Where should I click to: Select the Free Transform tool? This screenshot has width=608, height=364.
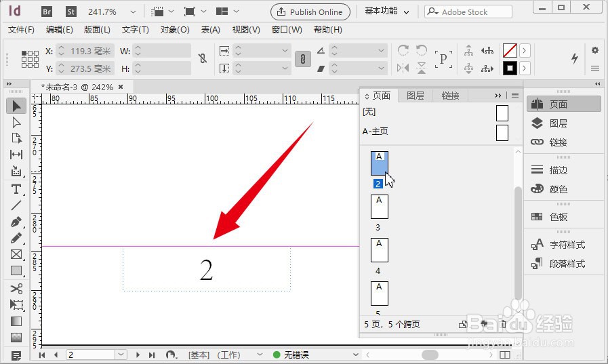pyautogui.click(x=16, y=305)
